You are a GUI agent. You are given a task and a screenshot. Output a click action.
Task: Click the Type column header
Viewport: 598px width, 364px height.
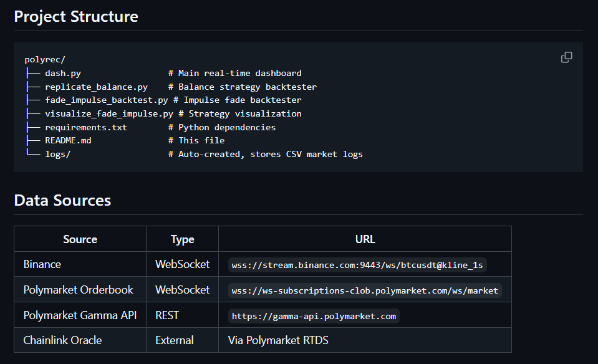pos(182,239)
